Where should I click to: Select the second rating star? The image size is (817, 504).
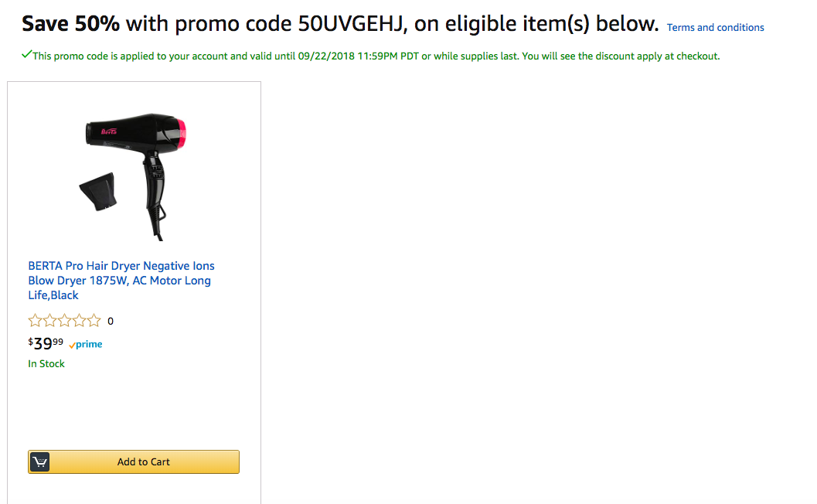click(49, 321)
